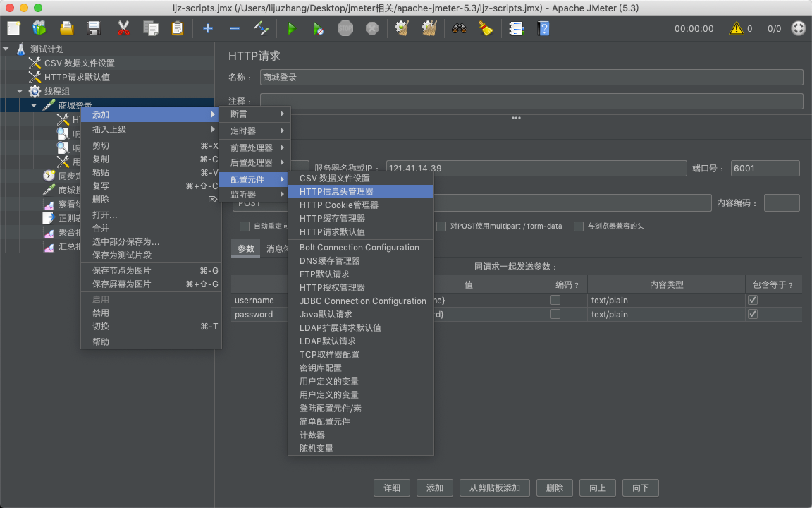The height and width of the screenshot is (508, 812).
Task: Click the blue minus Collapse All icon
Action: pyautogui.click(x=235, y=28)
